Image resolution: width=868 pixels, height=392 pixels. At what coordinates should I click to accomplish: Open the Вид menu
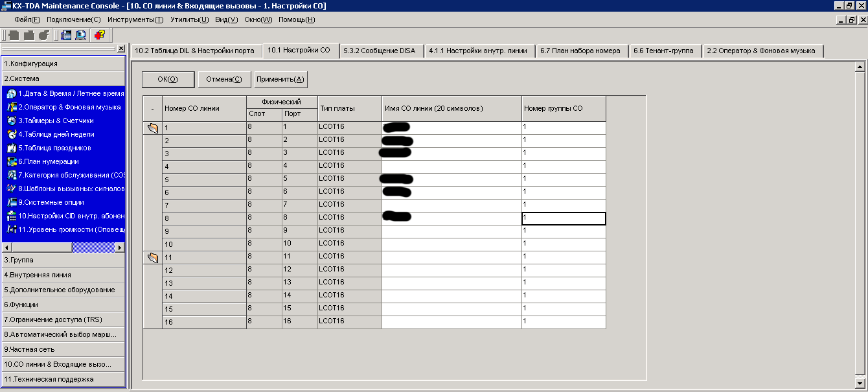pyautogui.click(x=226, y=19)
